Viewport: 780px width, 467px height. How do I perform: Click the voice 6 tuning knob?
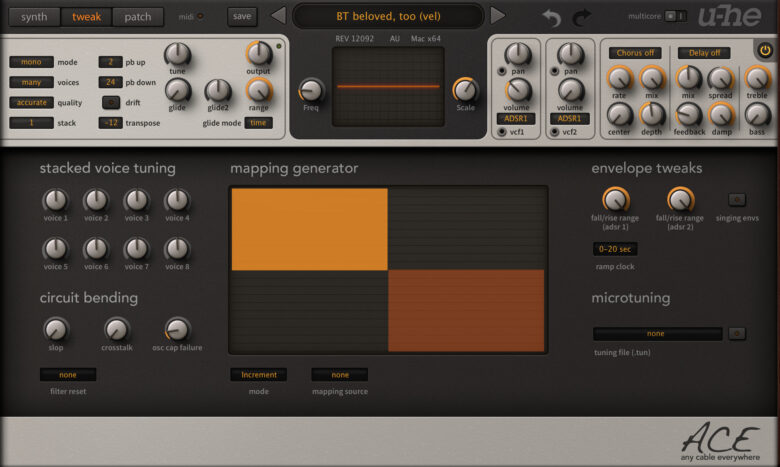click(96, 249)
